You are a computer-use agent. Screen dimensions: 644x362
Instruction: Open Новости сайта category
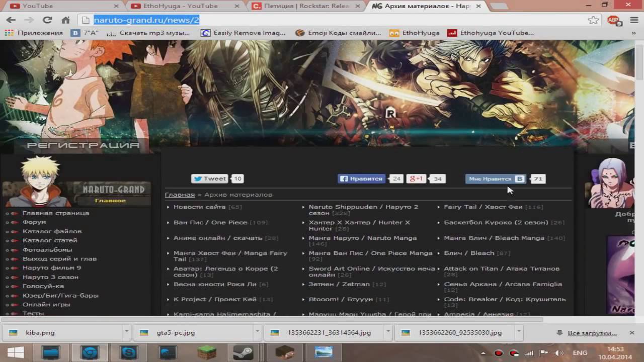coord(199,207)
